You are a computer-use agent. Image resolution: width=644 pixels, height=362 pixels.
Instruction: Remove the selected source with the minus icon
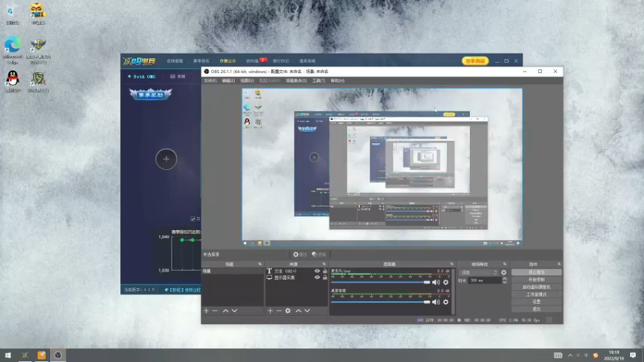[279, 311]
